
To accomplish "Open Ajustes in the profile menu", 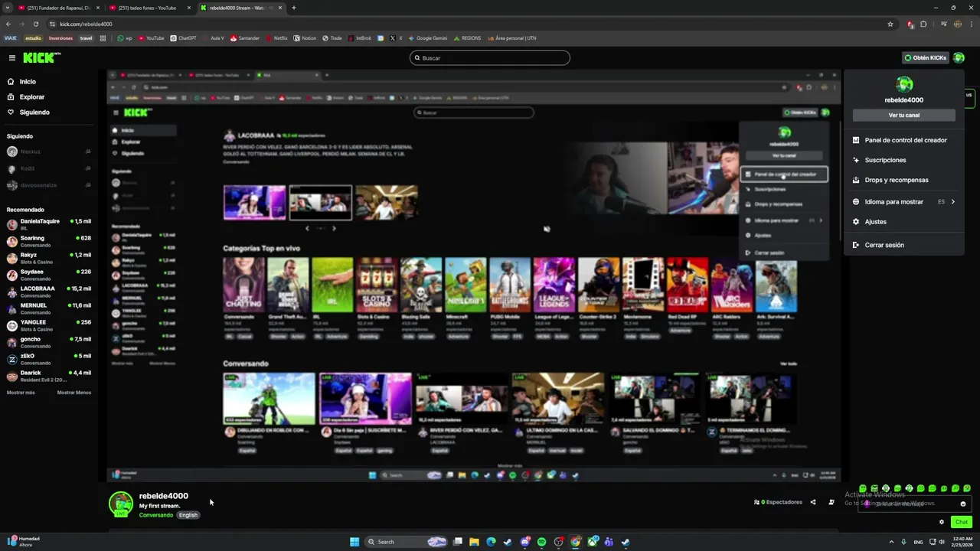I will coord(904,222).
